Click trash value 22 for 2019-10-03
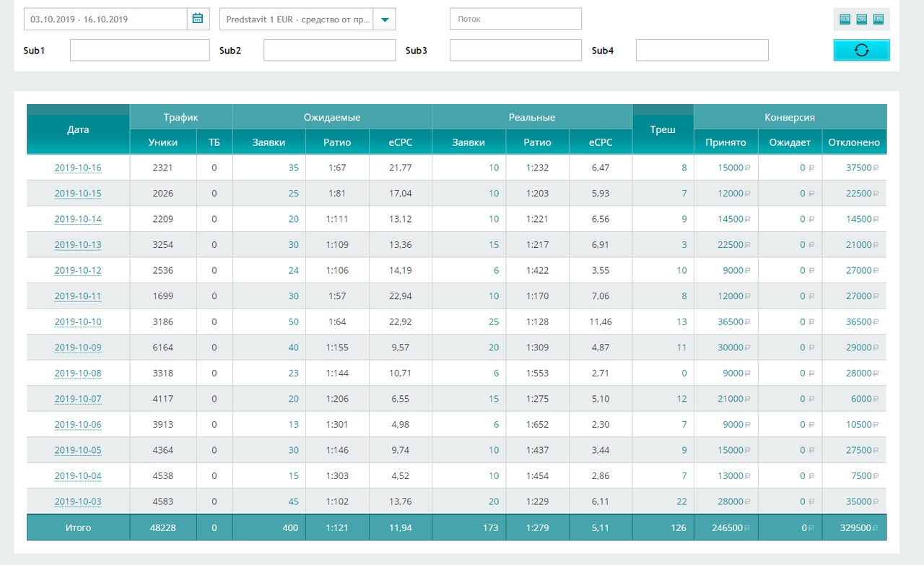924x565 pixels. point(681,501)
